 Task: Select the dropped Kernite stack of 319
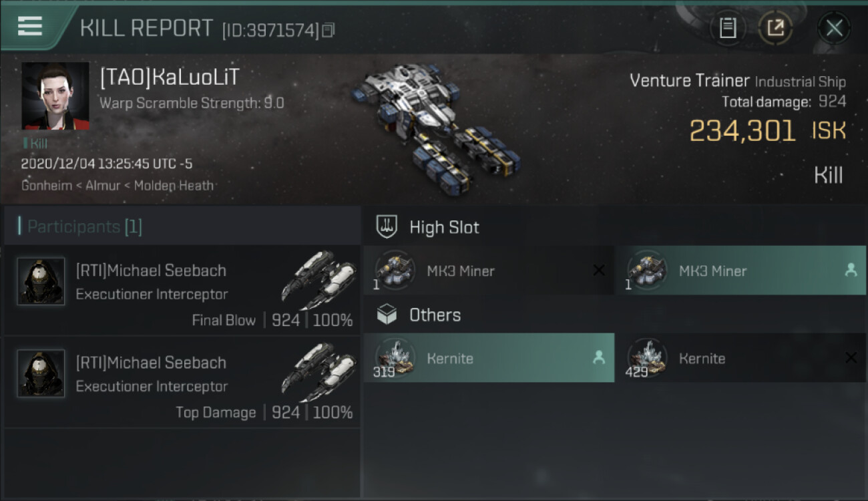coord(489,358)
